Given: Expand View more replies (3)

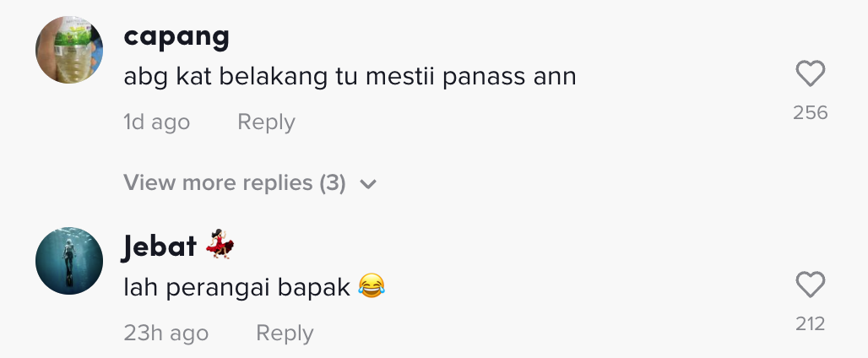Looking at the screenshot, I should tap(235, 183).
